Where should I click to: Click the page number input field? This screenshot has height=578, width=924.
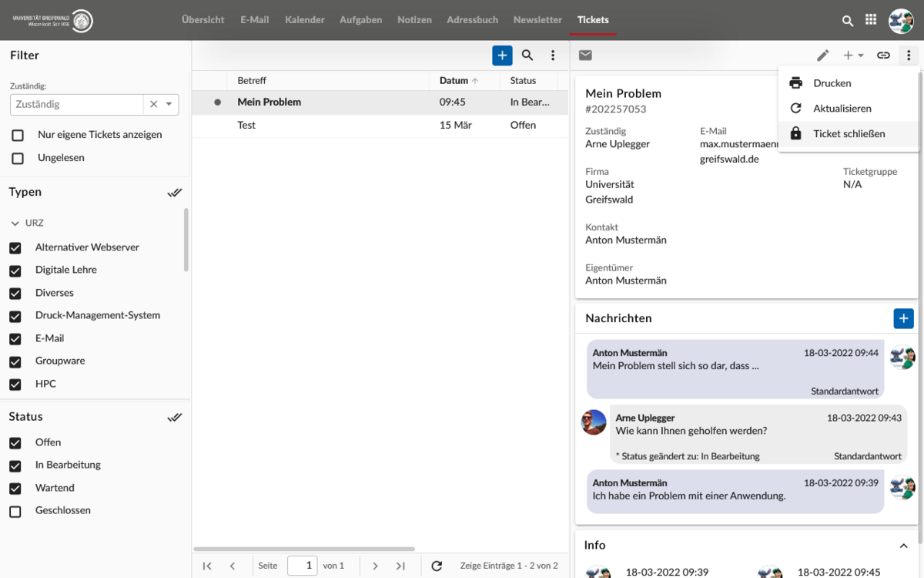click(302, 566)
